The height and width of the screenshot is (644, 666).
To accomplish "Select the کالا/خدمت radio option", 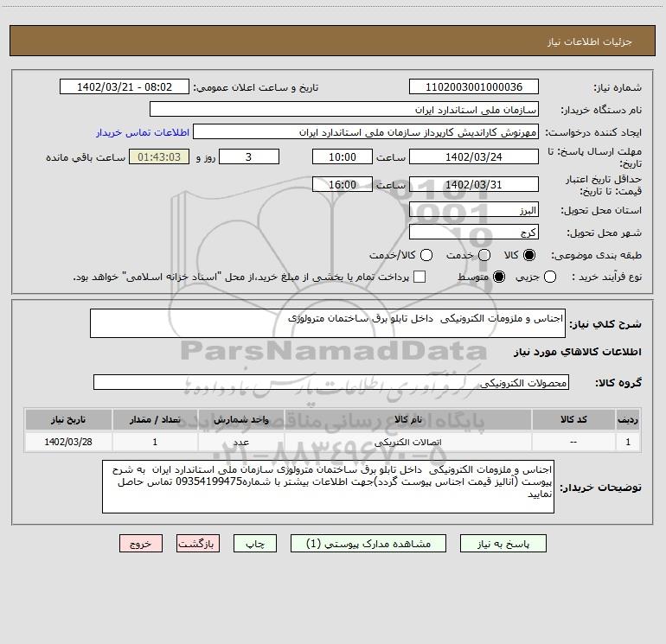I will tap(426, 255).
